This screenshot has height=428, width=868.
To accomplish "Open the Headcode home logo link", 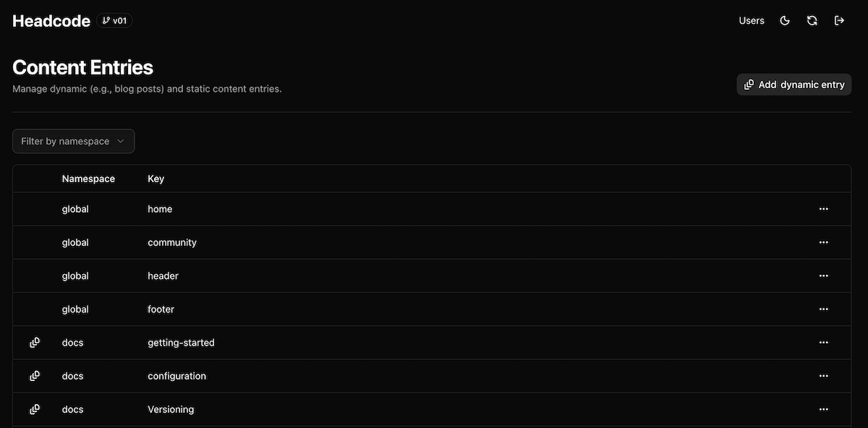I will tap(51, 21).
